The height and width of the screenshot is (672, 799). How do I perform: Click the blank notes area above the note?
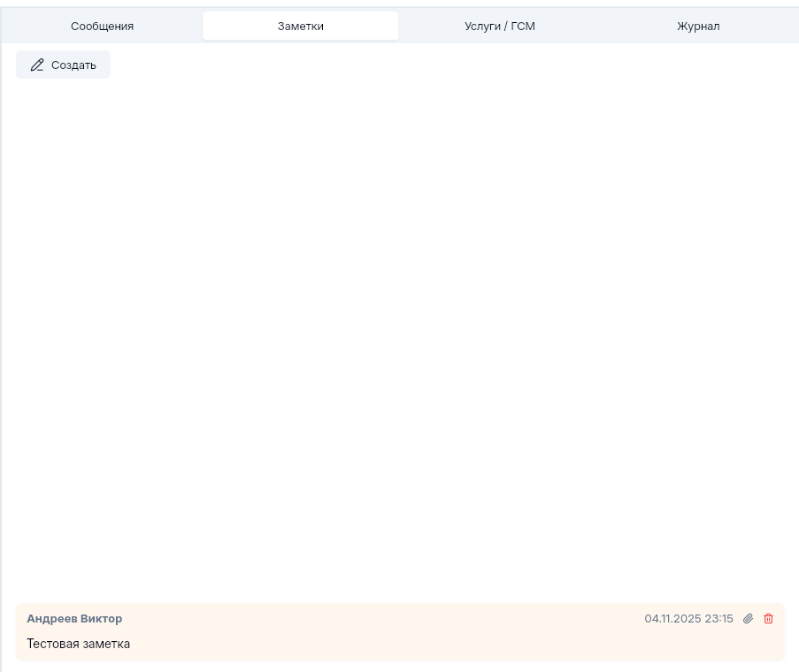point(398,336)
